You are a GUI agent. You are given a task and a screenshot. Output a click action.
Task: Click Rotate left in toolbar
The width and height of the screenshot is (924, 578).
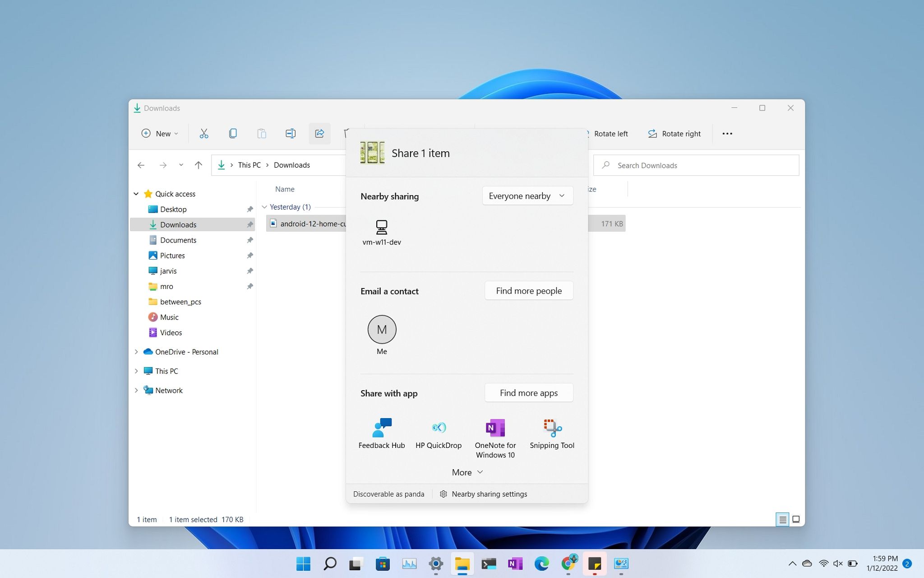click(x=607, y=134)
